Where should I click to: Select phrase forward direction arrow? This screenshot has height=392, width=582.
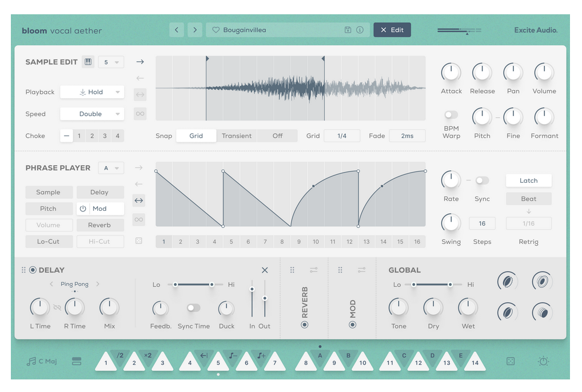(x=139, y=167)
